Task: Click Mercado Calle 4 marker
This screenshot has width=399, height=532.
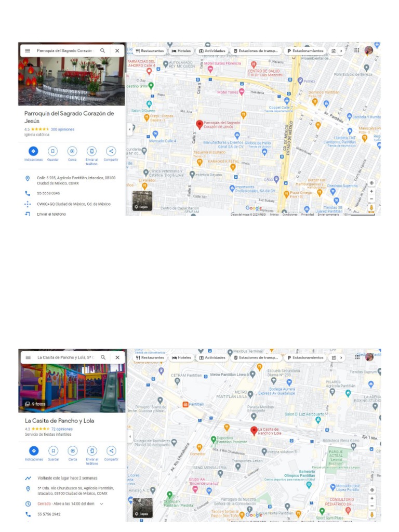Action: point(155,134)
